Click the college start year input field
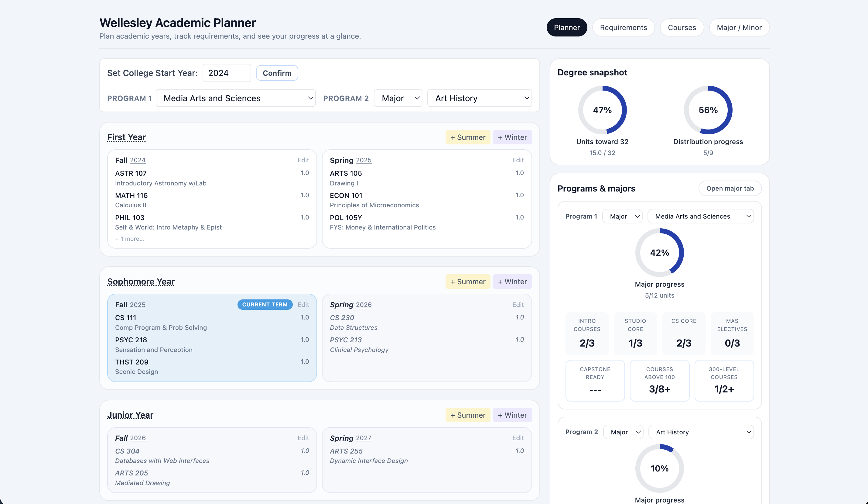The width and height of the screenshot is (868, 504). point(226,73)
